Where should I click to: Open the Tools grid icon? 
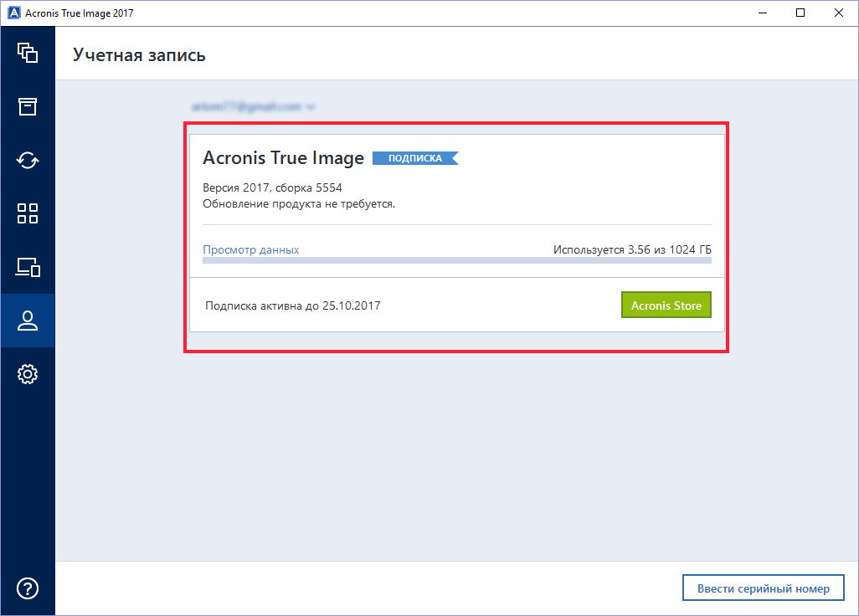28,213
